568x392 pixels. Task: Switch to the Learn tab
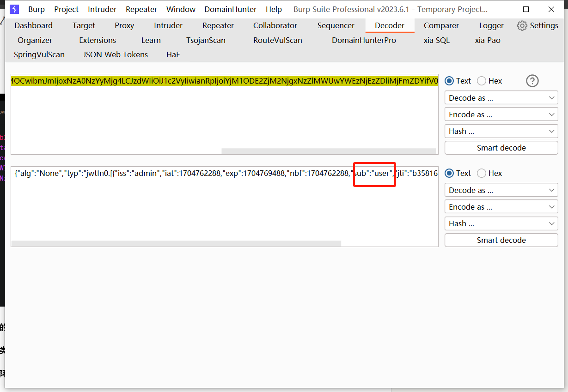151,41
